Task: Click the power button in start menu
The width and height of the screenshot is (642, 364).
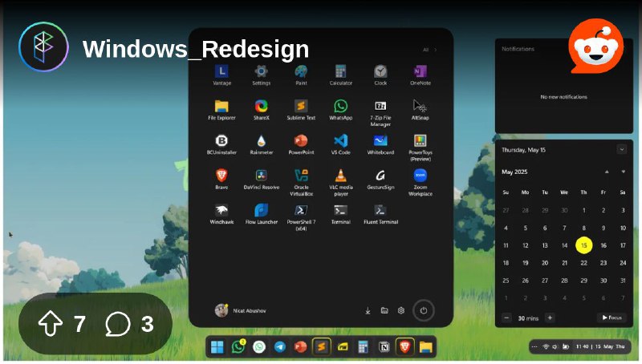Action: coord(424,310)
